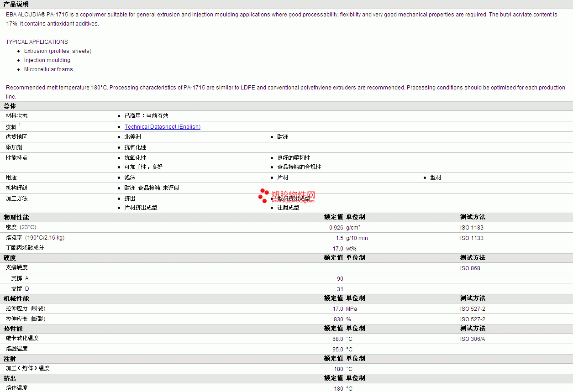Click the 机构评级 row label

point(16,188)
